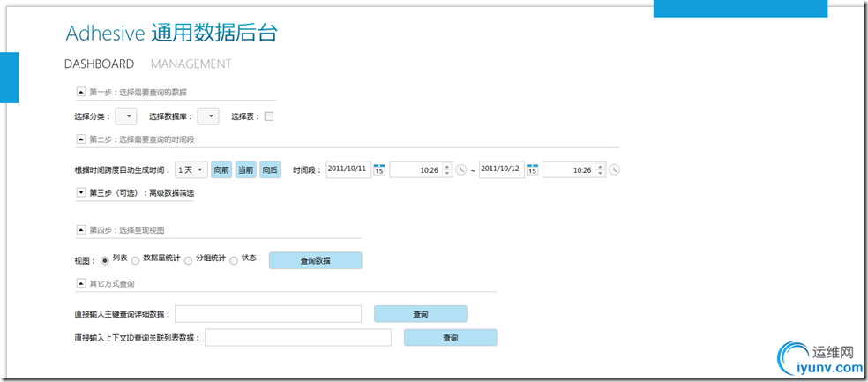
Task: Switch to DASHBOARD tab
Action: pos(99,64)
